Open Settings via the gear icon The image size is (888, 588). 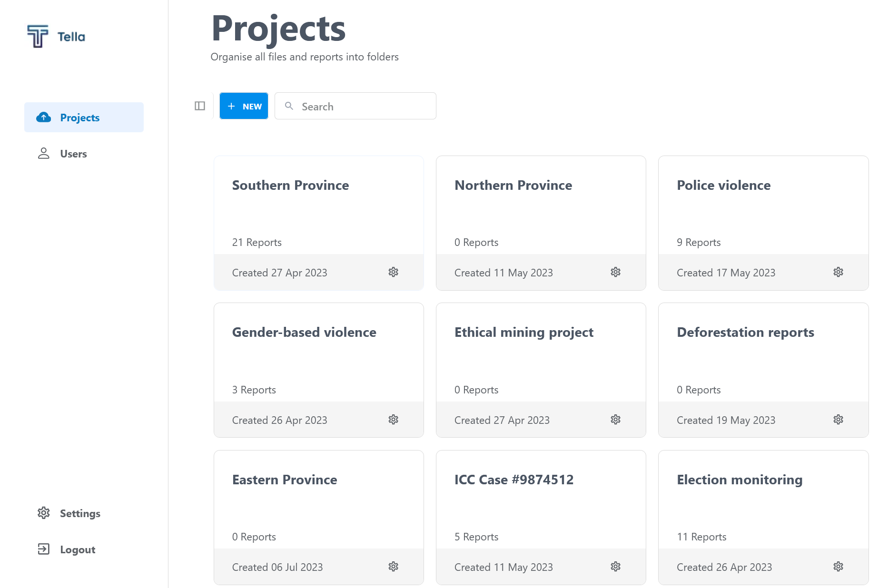(x=44, y=513)
